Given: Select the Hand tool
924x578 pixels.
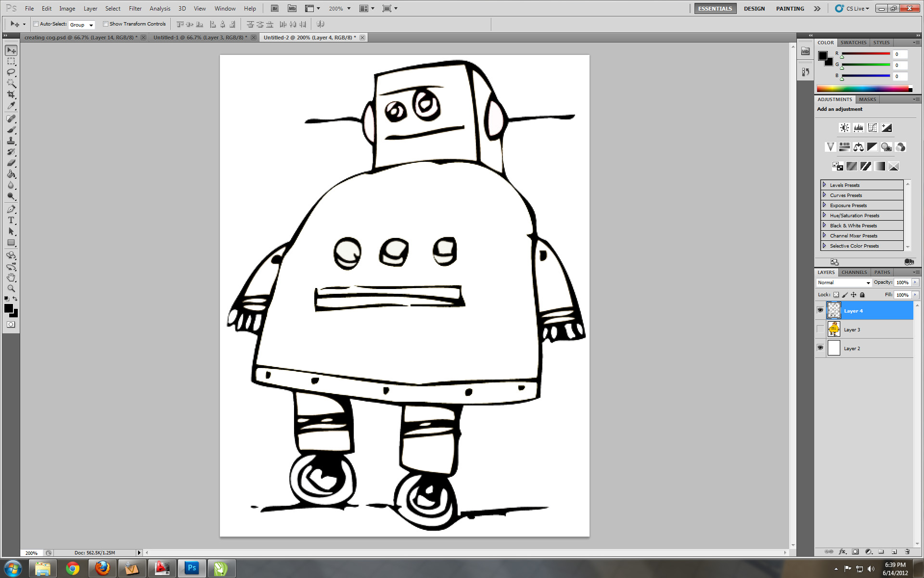Looking at the screenshot, I should point(11,277).
